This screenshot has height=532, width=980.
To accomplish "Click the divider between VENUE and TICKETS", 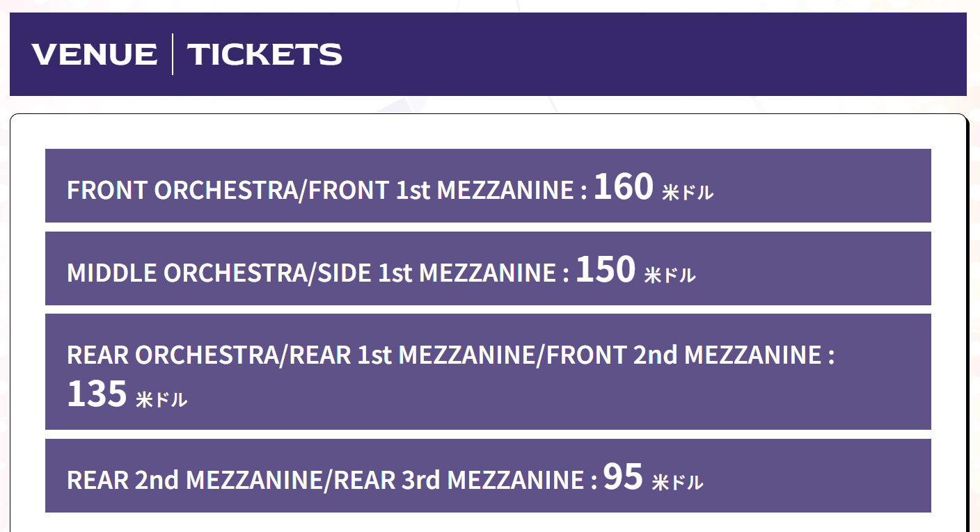I will [173, 54].
